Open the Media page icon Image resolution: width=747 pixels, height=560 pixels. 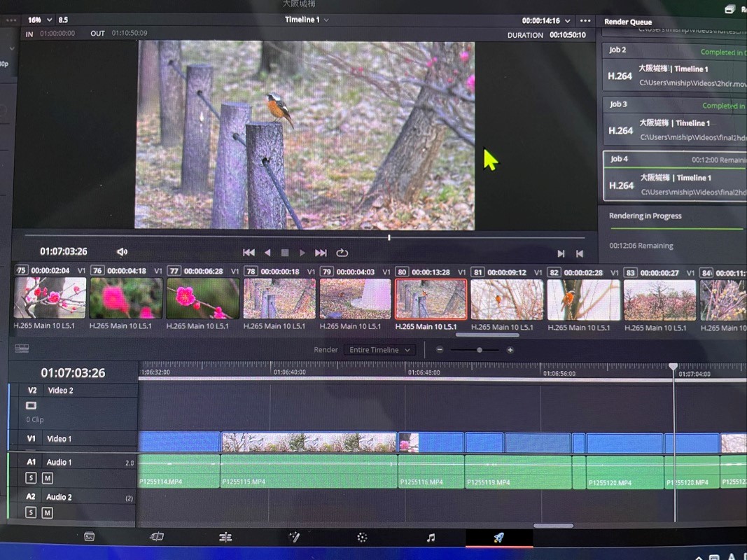coord(89,537)
